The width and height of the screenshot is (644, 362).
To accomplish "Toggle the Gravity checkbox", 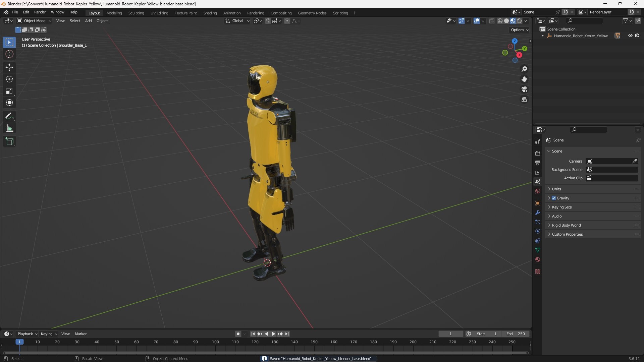I will pyautogui.click(x=554, y=198).
